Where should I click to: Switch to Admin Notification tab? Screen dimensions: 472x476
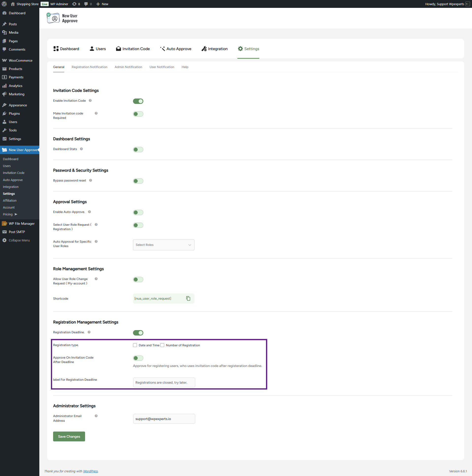pyautogui.click(x=128, y=67)
